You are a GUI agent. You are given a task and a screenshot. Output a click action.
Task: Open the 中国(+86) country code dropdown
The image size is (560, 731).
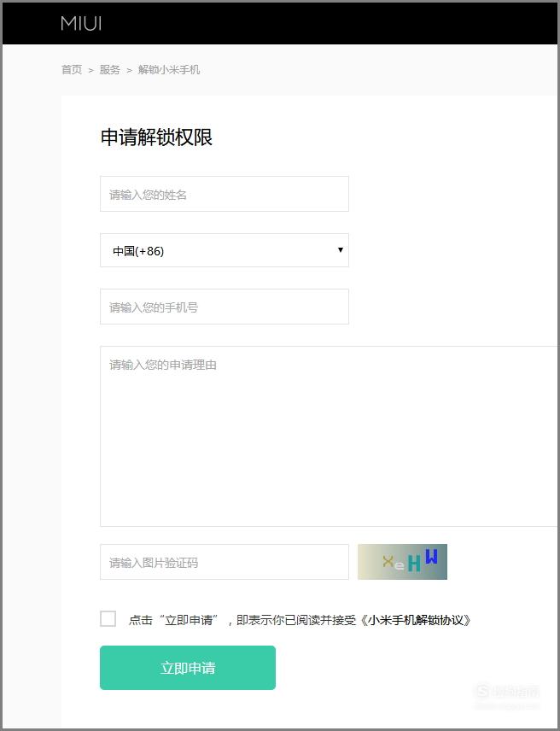click(225, 250)
